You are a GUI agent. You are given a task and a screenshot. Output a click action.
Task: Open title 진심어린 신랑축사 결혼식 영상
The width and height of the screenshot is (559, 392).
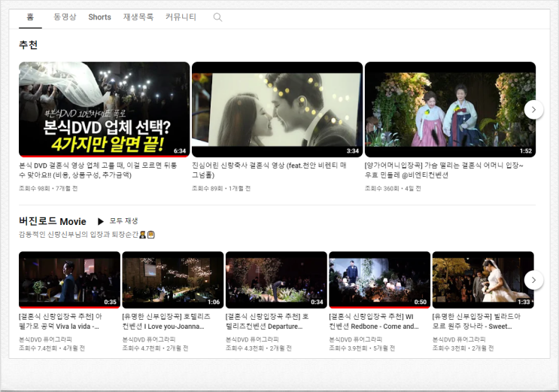tap(269, 170)
